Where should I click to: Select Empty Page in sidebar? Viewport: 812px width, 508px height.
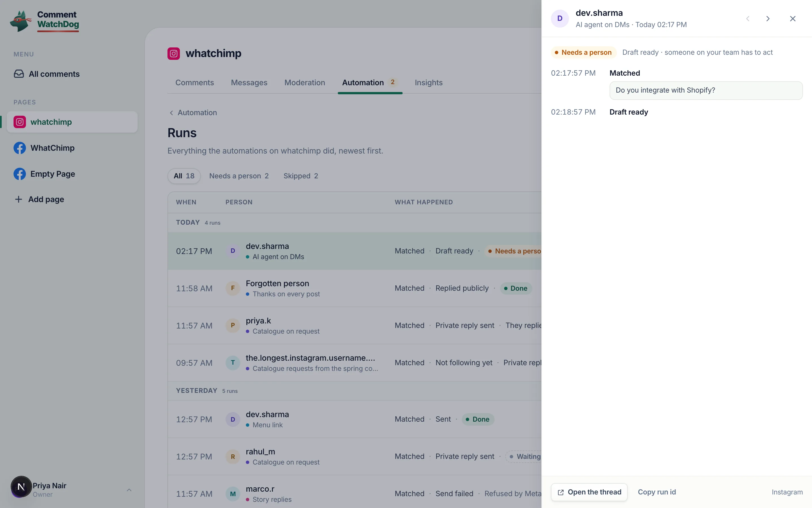(x=72, y=174)
